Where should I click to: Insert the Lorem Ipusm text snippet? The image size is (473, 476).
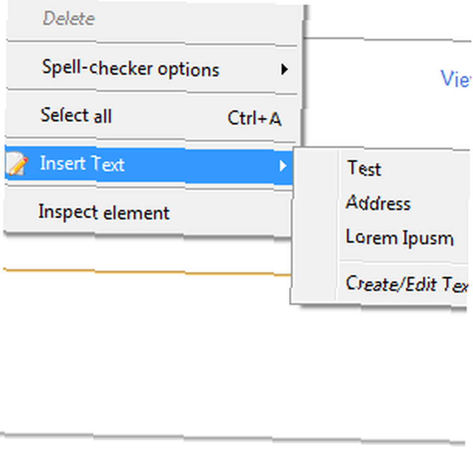coord(400,238)
